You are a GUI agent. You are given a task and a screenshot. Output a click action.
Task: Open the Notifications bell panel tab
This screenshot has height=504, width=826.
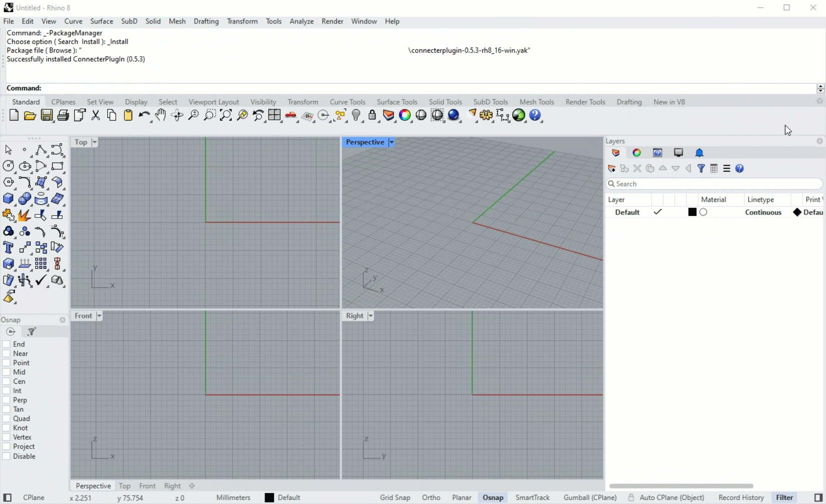(700, 153)
